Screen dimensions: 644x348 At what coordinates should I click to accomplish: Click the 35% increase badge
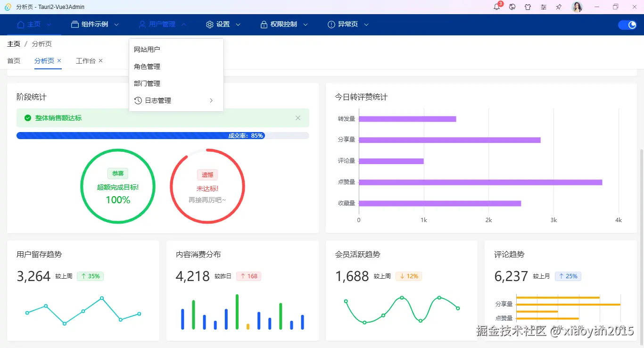coord(90,276)
